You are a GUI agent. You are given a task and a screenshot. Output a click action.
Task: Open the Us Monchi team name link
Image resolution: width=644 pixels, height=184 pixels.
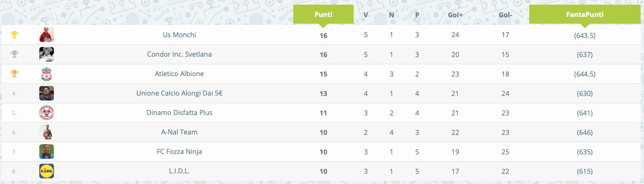[x=179, y=35]
